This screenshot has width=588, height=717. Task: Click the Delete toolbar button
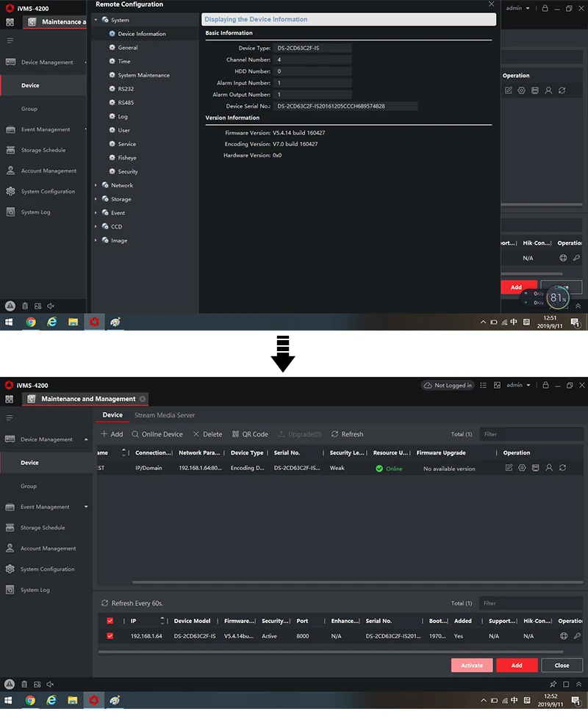point(207,434)
